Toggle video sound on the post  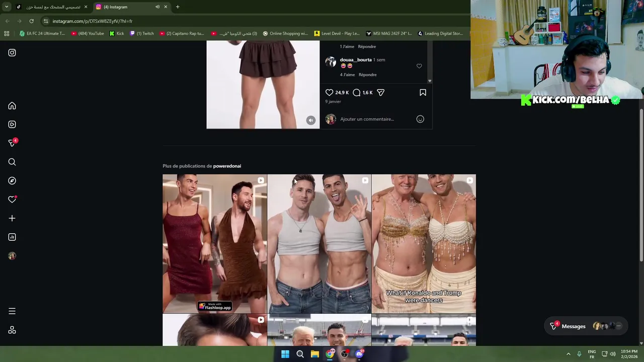(x=311, y=120)
